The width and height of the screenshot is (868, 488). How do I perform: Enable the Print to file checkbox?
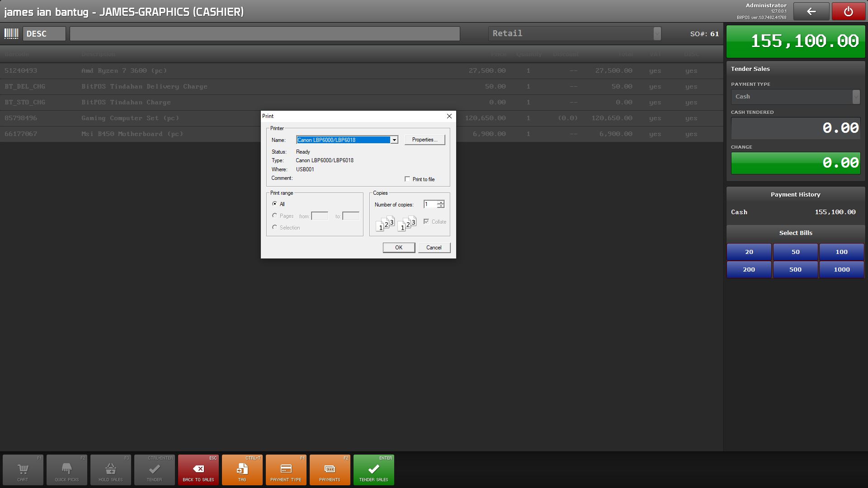(x=407, y=179)
